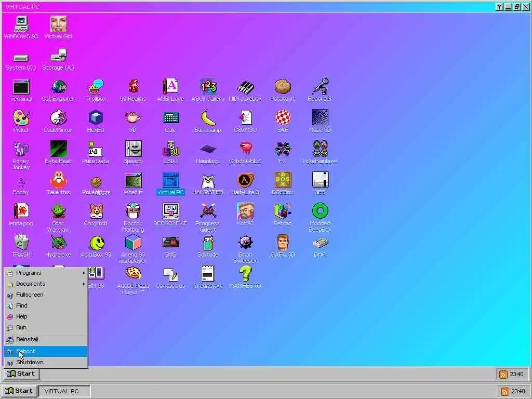Screen dimensions: 532x399
Task: Choose Fullscreen in the Start menu
Action: click(46, 295)
